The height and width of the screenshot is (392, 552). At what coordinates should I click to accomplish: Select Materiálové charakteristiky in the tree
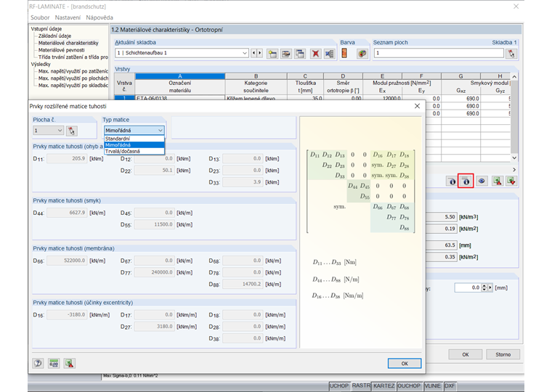pos(68,43)
